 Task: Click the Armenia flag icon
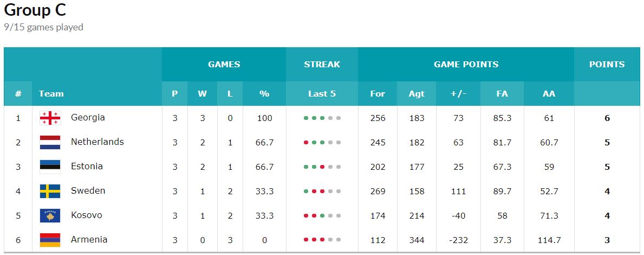coord(50,240)
